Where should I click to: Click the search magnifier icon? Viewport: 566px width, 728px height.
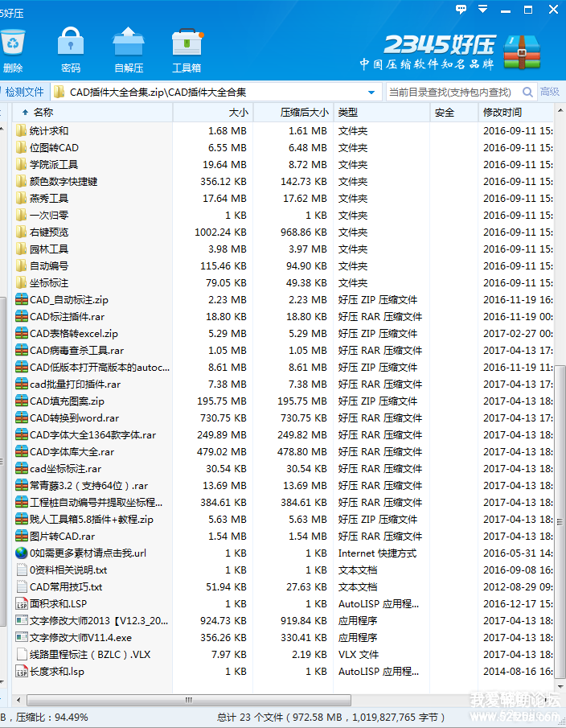tap(527, 92)
